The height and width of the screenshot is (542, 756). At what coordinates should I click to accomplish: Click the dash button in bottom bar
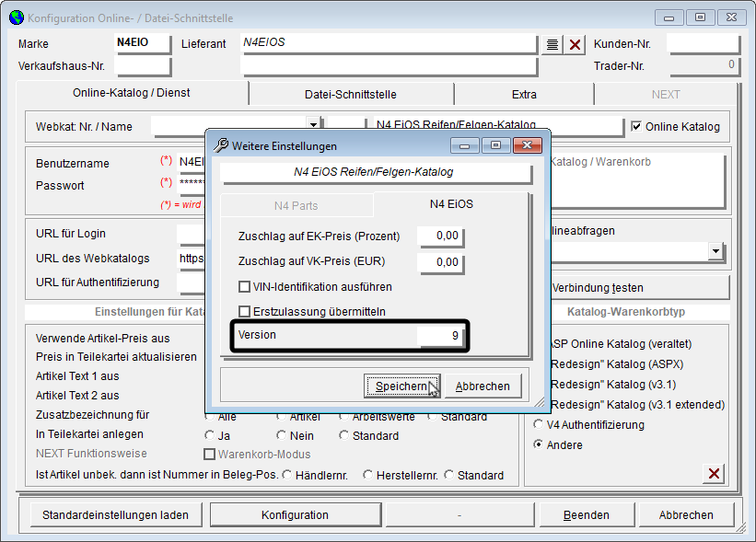[x=459, y=515]
